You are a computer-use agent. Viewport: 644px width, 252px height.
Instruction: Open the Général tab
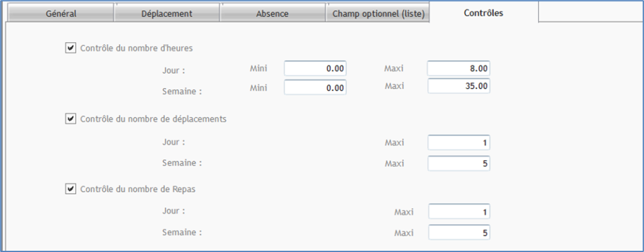point(61,13)
